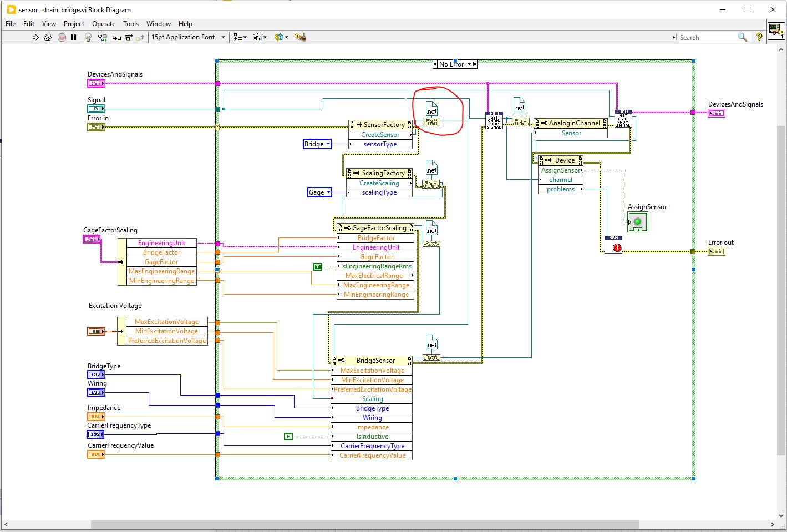Open the Context Help question mark
The width and height of the screenshot is (787, 532).
coord(759,37)
